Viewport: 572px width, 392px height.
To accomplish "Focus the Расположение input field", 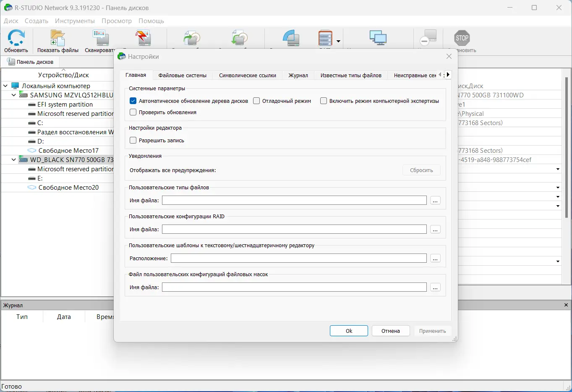I will tap(298, 258).
